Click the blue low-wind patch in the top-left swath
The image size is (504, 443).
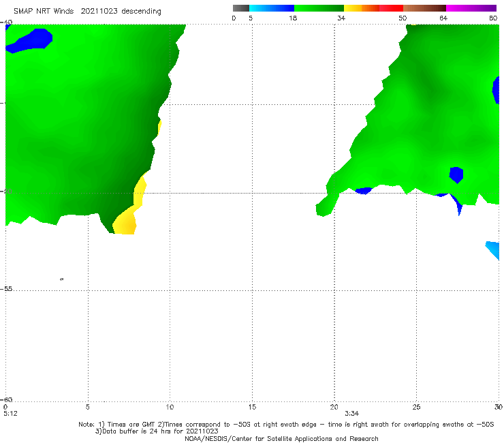point(31,40)
